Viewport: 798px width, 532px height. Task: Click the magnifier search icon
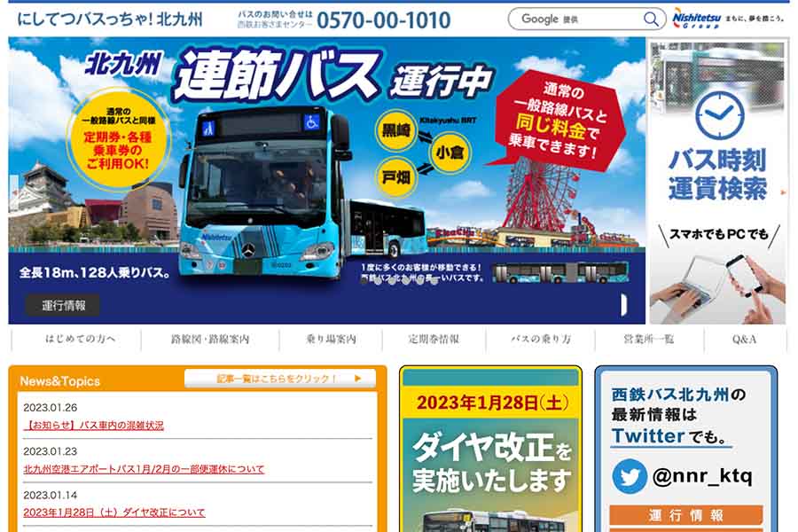651,20
